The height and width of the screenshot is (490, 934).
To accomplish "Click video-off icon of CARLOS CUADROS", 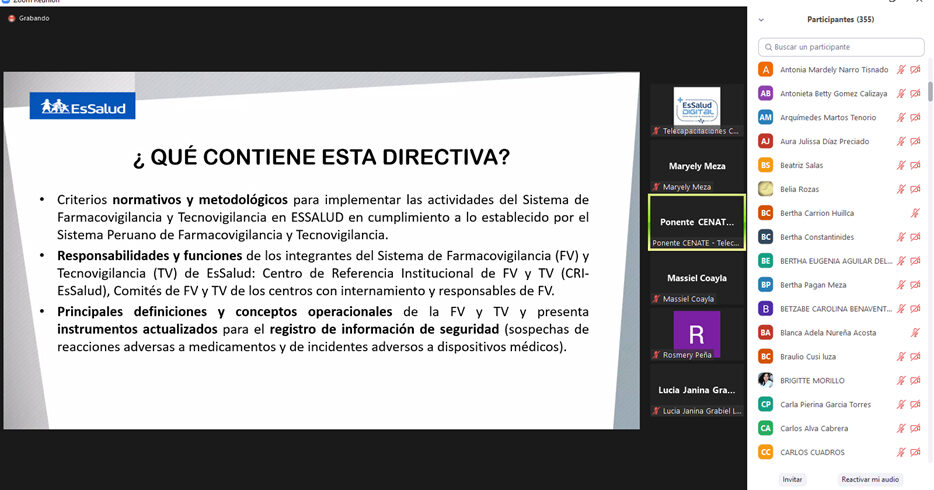I will tap(916, 452).
